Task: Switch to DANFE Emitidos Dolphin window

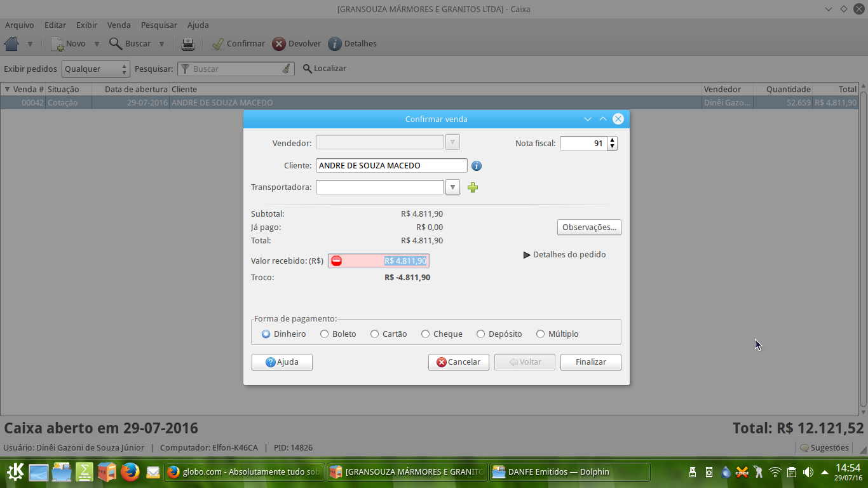Action: tap(570, 471)
